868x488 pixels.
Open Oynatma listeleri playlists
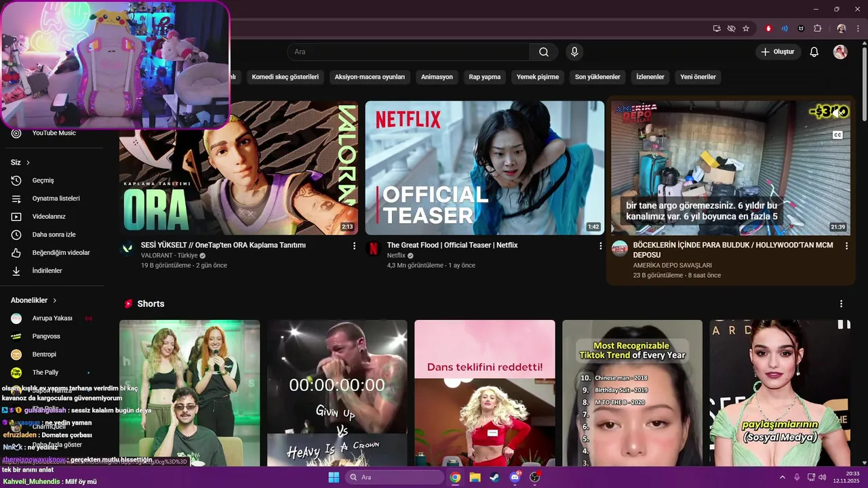[54, 199]
